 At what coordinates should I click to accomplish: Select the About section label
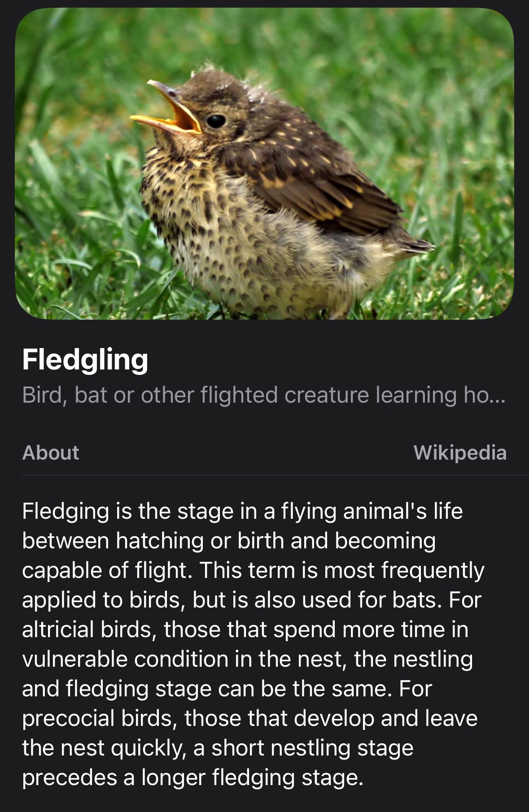pyautogui.click(x=51, y=452)
